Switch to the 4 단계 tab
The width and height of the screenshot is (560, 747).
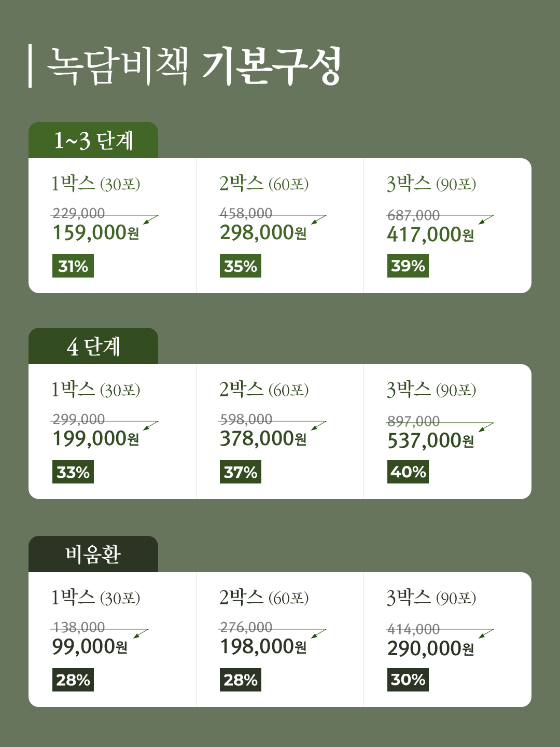pos(93,347)
